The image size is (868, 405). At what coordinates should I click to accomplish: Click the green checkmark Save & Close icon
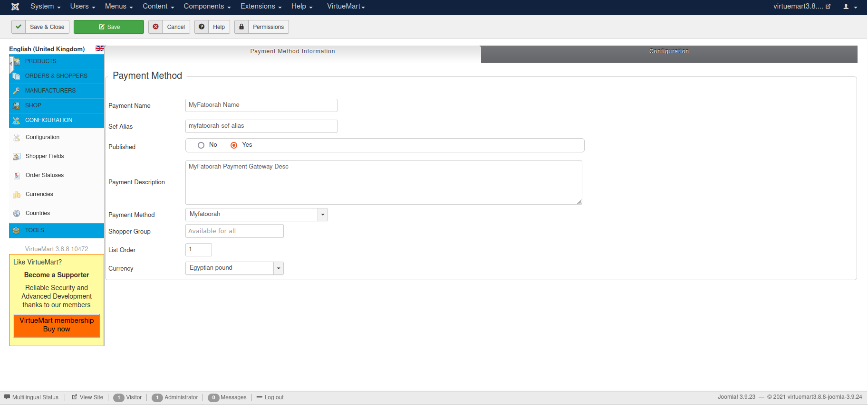pyautogui.click(x=19, y=27)
